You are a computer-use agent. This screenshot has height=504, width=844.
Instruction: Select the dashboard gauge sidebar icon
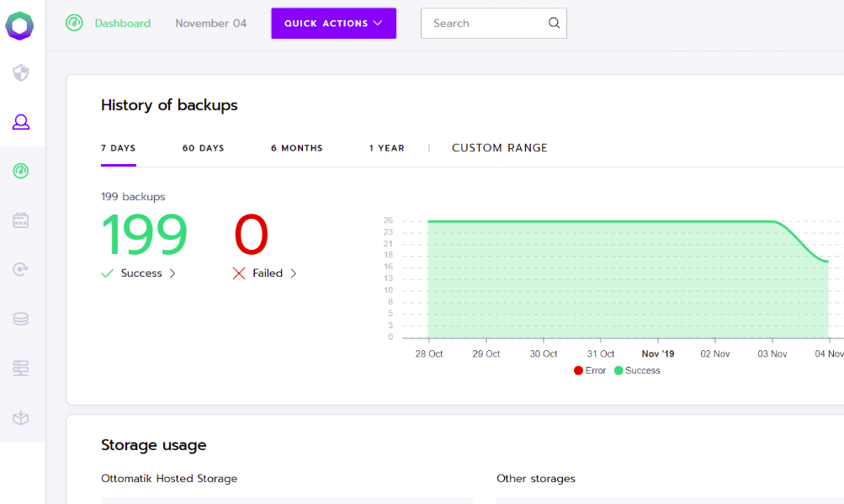21,172
